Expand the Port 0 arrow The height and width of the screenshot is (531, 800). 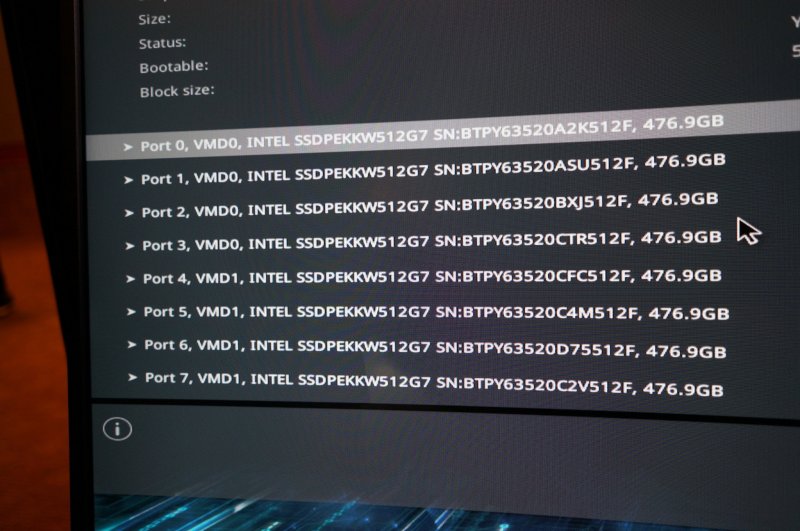click(128, 147)
